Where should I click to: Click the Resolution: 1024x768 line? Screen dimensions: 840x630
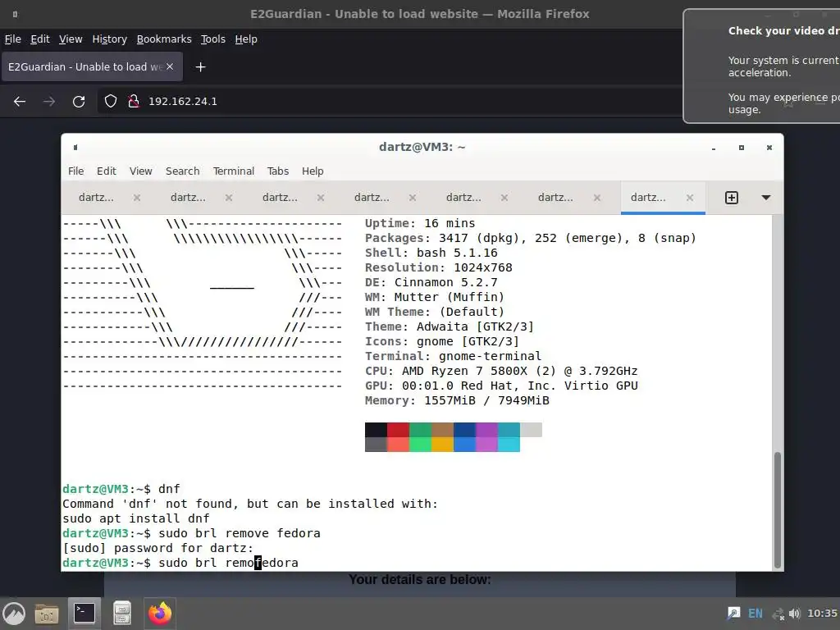coord(439,267)
